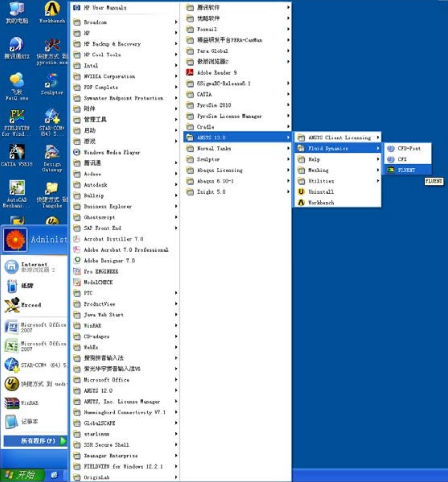Open the CATIA V5R18 desktop icon
448x482 pixels.
[x=17, y=156]
